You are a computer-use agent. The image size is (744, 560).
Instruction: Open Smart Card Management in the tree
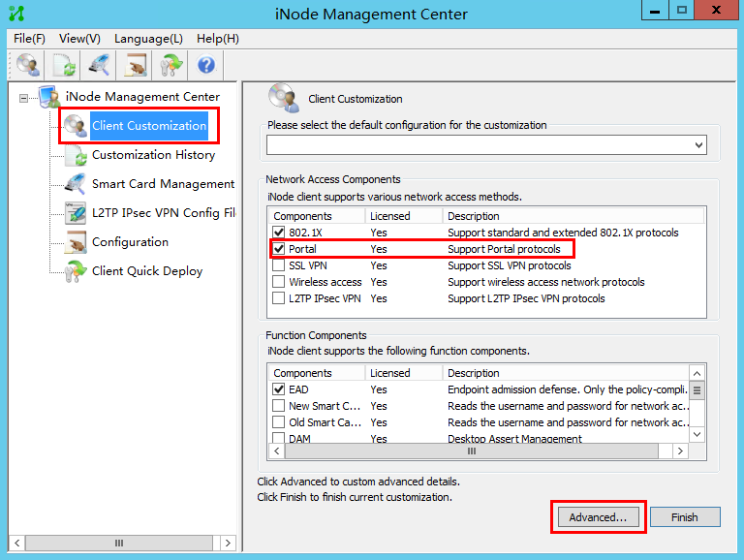(x=163, y=184)
